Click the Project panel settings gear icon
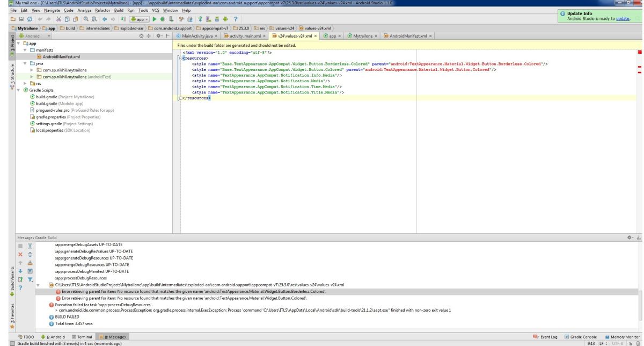Viewport: 644px width, 346px height. (x=159, y=36)
